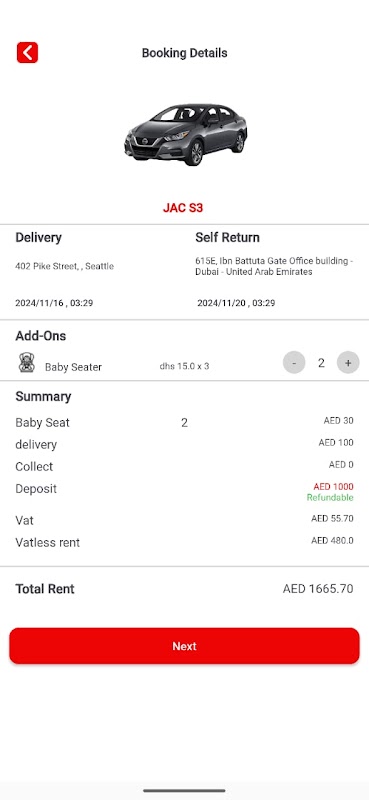
Task: Tap the AED 1000 deposit amount
Action: 333,487
